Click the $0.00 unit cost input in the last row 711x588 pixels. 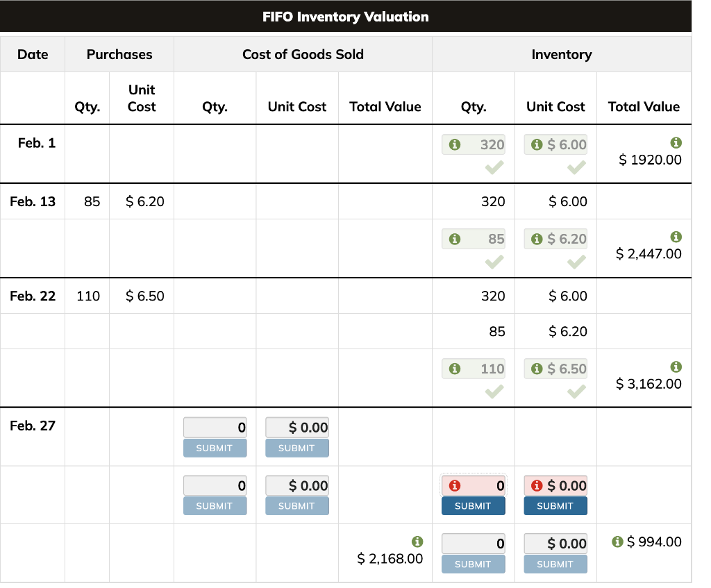point(555,544)
